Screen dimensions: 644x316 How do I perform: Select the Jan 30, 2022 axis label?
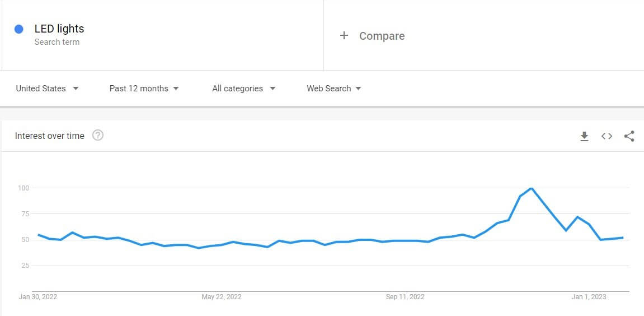pyautogui.click(x=38, y=297)
